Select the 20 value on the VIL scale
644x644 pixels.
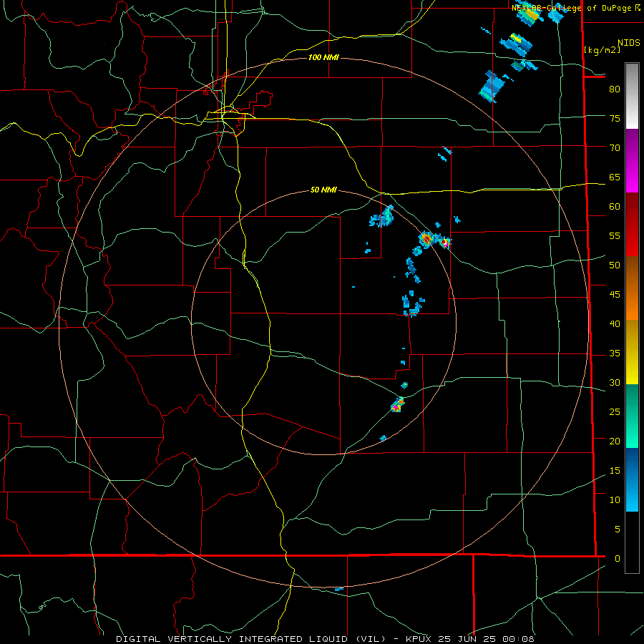pyautogui.click(x=615, y=441)
